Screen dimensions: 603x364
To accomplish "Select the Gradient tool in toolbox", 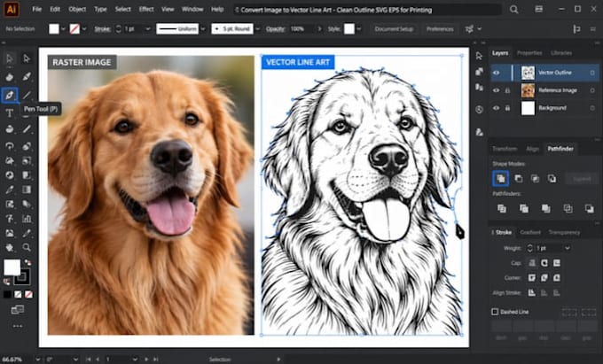I will click(27, 190).
